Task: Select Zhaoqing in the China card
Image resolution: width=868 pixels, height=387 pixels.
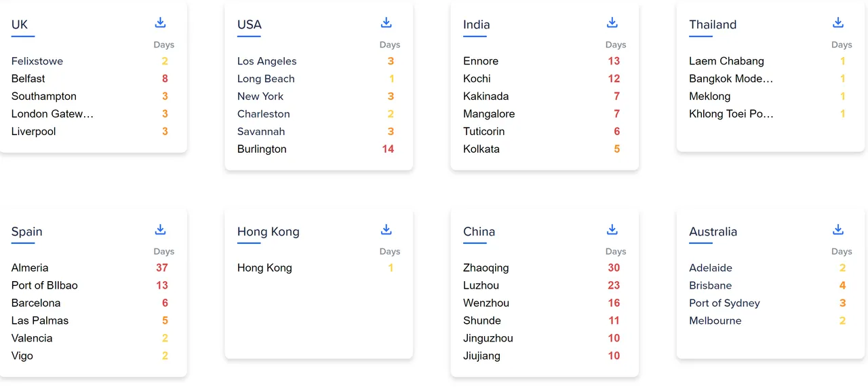Action: pos(486,268)
